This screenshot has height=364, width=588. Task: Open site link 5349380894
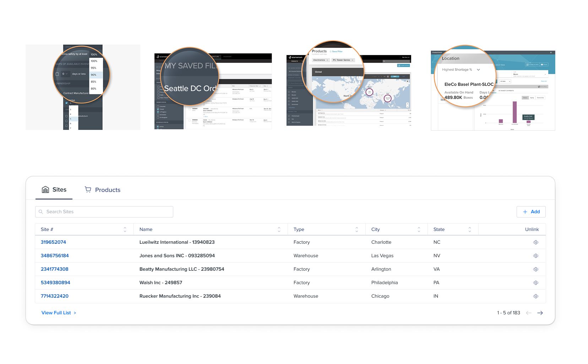55,283
